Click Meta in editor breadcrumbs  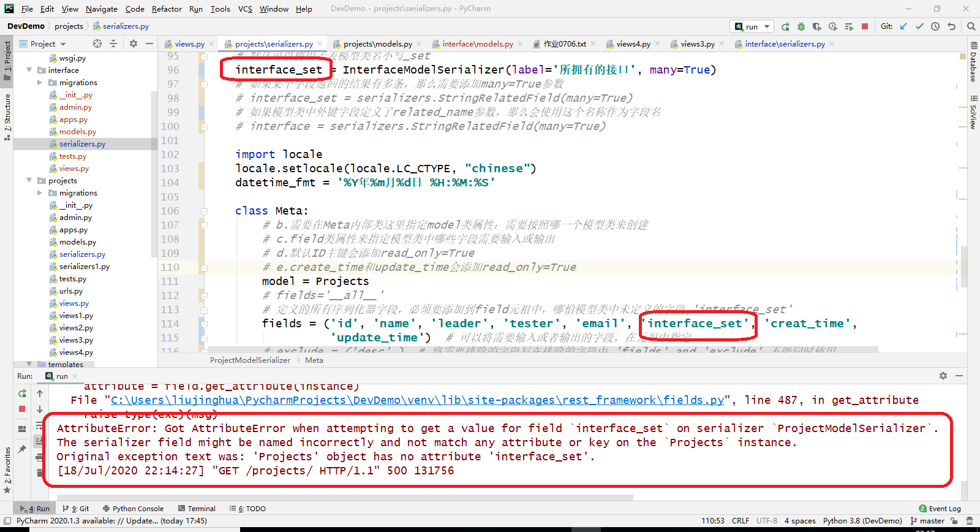click(x=314, y=360)
